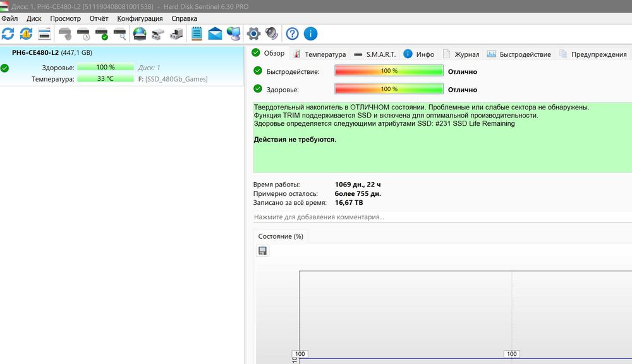
Task: Click the disk with clock icon
Action: coord(83,34)
